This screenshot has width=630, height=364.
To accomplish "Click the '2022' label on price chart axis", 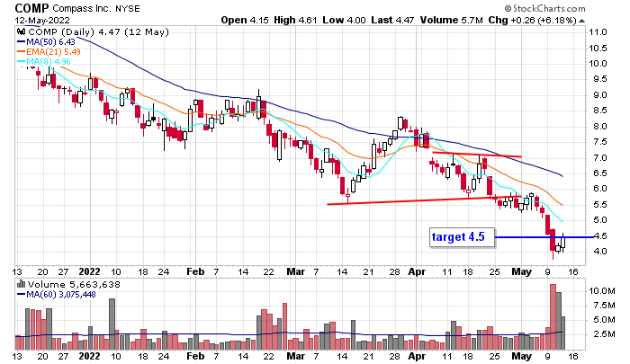I will (x=89, y=271).
